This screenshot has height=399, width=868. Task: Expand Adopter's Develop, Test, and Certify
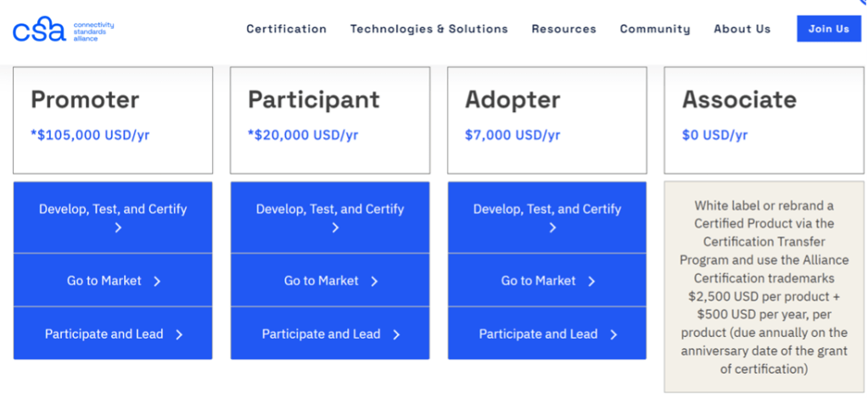point(547,217)
